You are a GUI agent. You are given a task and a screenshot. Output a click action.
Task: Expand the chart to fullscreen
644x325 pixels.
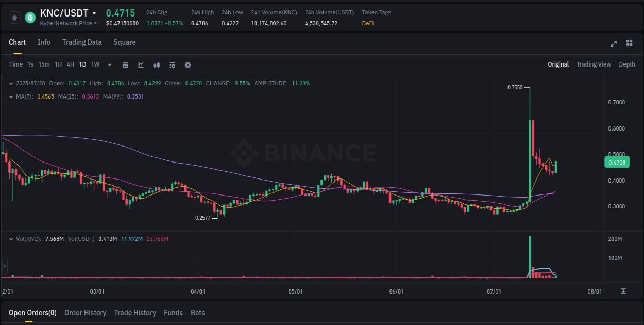pos(613,44)
